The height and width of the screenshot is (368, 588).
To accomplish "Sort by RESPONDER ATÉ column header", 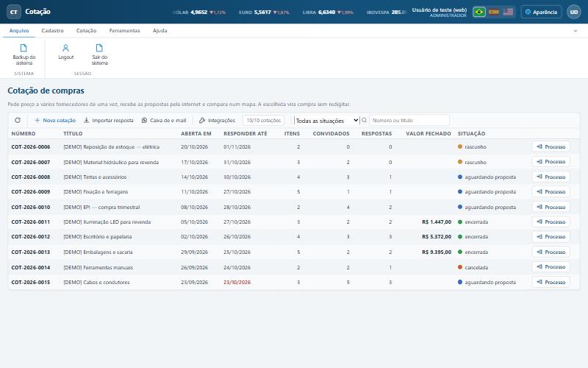I will tap(245, 133).
